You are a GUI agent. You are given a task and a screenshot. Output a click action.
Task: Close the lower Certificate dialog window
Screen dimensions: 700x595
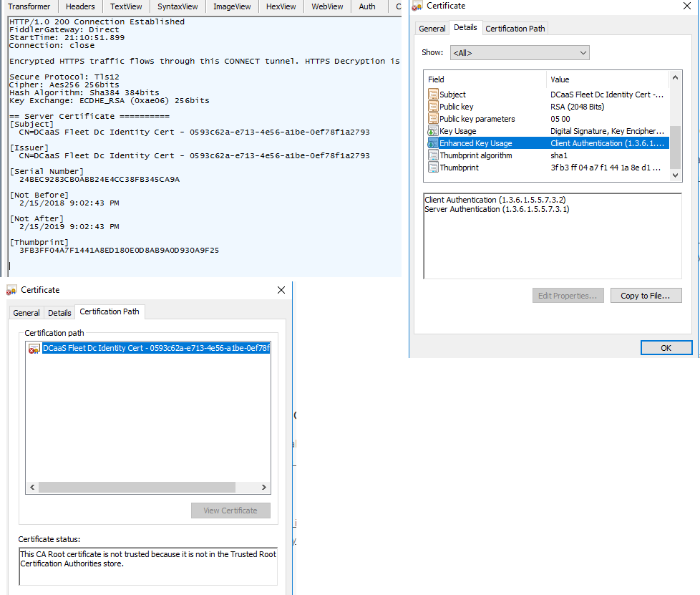[x=281, y=290]
